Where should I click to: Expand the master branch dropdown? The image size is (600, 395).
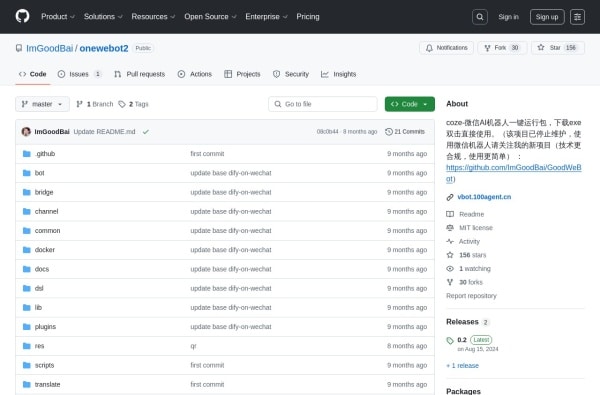pos(42,104)
